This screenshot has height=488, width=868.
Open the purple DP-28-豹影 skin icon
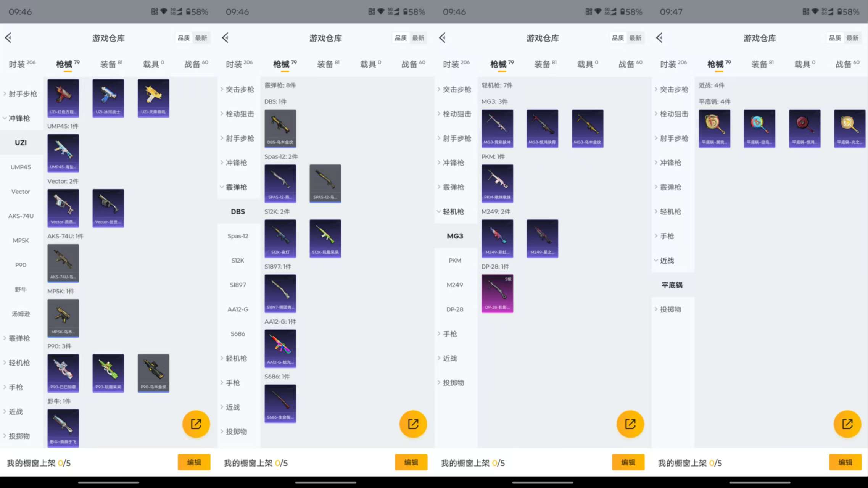click(497, 293)
